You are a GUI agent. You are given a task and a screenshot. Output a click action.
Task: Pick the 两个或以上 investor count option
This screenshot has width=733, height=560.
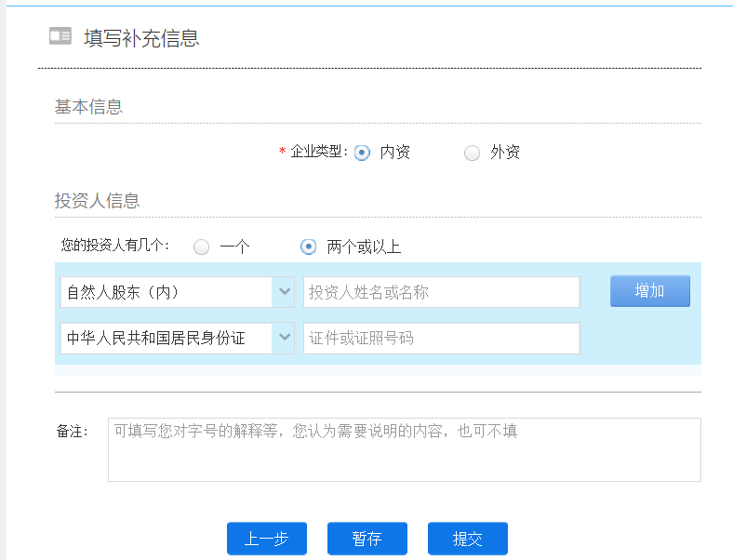point(309,247)
